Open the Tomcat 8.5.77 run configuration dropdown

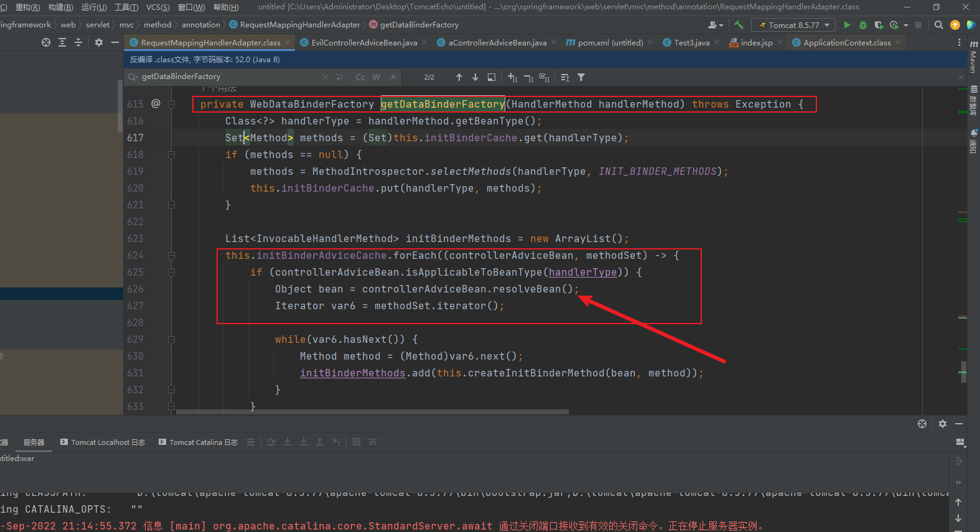click(x=793, y=25)
